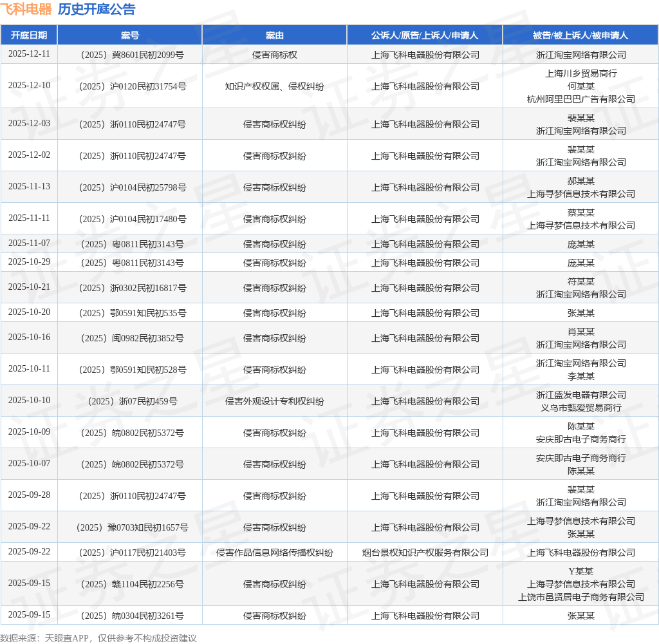Click case number 鄂0591知民初528号

tap(133, 370)
